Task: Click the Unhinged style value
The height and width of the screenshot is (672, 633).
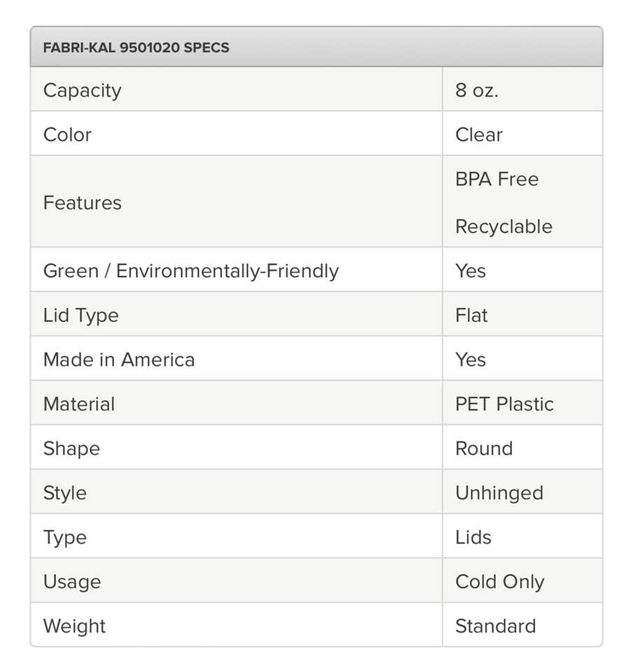Action: tap(499, 493)
